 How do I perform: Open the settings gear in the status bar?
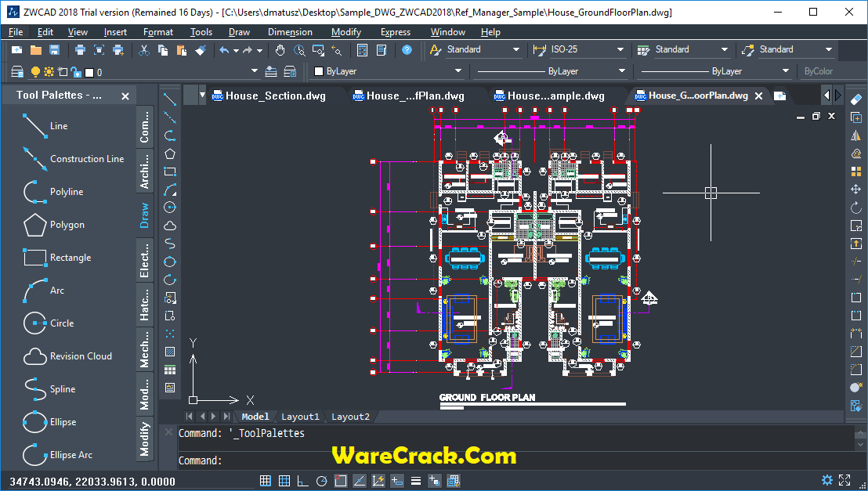point(826,480)
